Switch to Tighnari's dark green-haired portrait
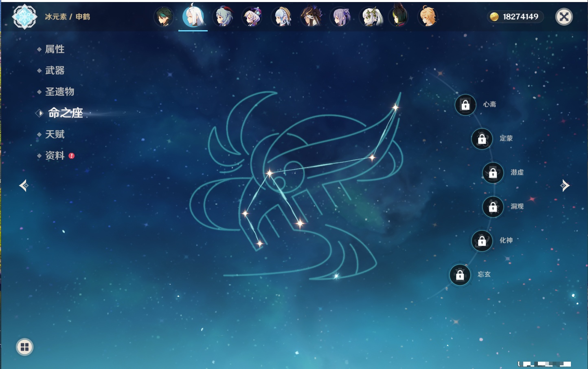 point(399,16)
